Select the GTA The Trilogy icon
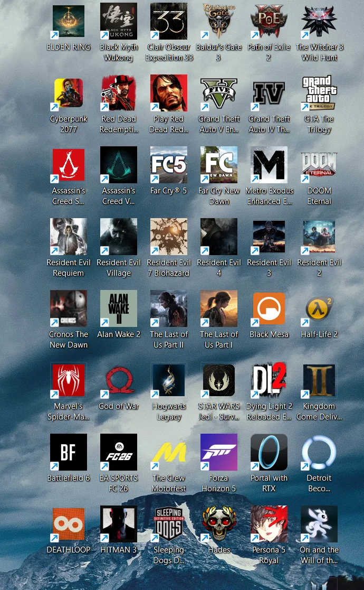The height and width of the screenshot is (590, 364). click(x=319, y=93)
